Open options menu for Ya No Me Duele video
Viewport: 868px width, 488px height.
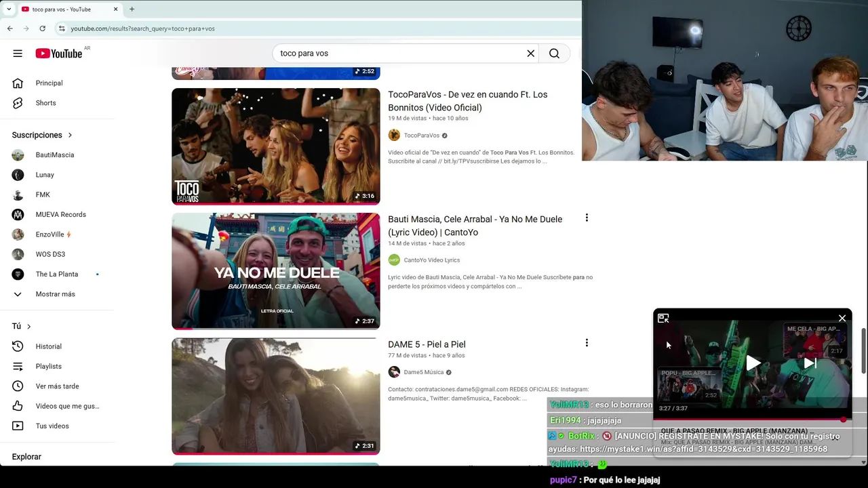[587, 218]
